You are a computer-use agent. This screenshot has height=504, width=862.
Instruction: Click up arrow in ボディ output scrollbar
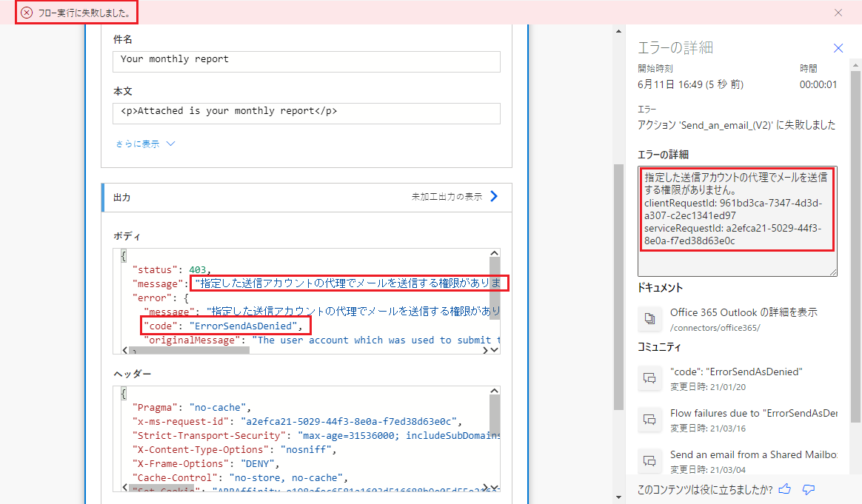[494, 253]
